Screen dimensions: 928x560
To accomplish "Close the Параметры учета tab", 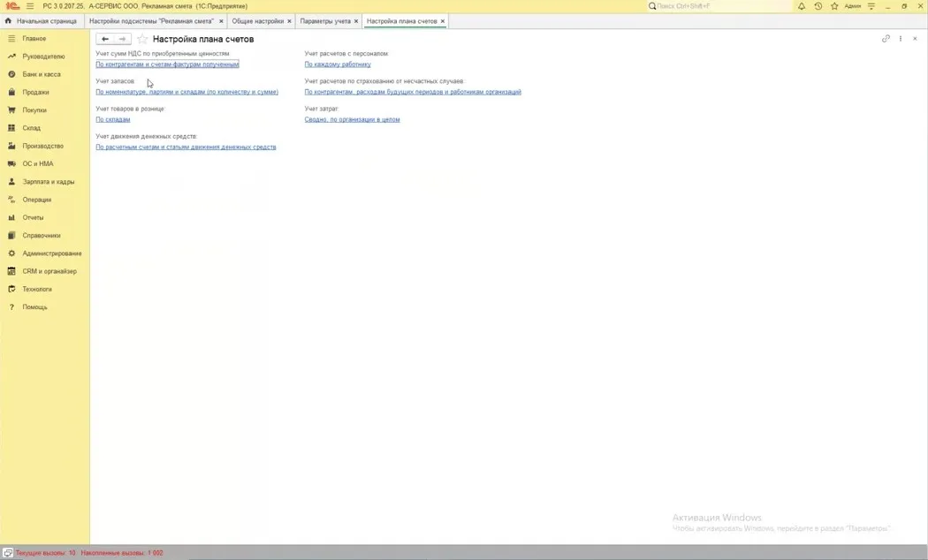I will (x=355, y=21).
